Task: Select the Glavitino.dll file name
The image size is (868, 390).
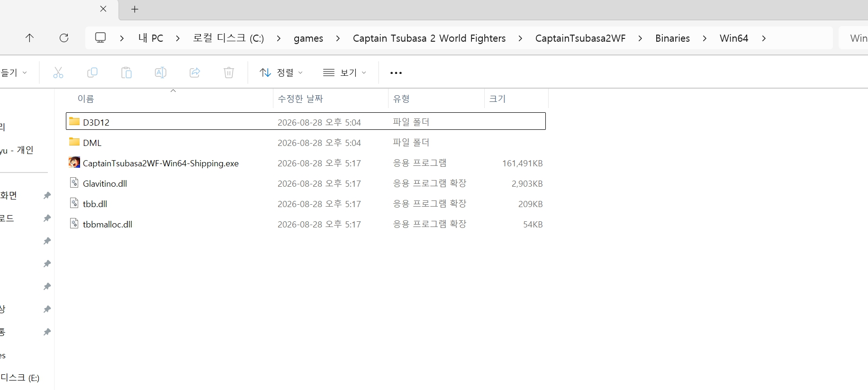Action: click(105, 183)
